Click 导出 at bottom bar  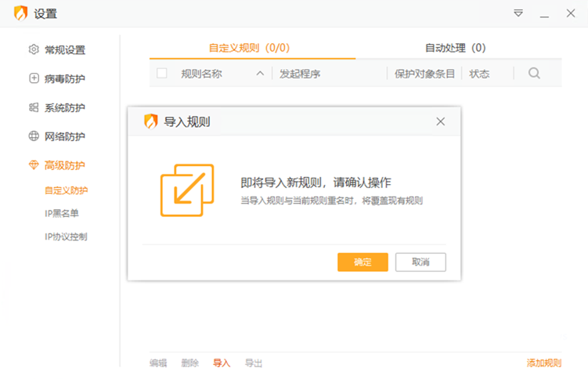(254, 363)
